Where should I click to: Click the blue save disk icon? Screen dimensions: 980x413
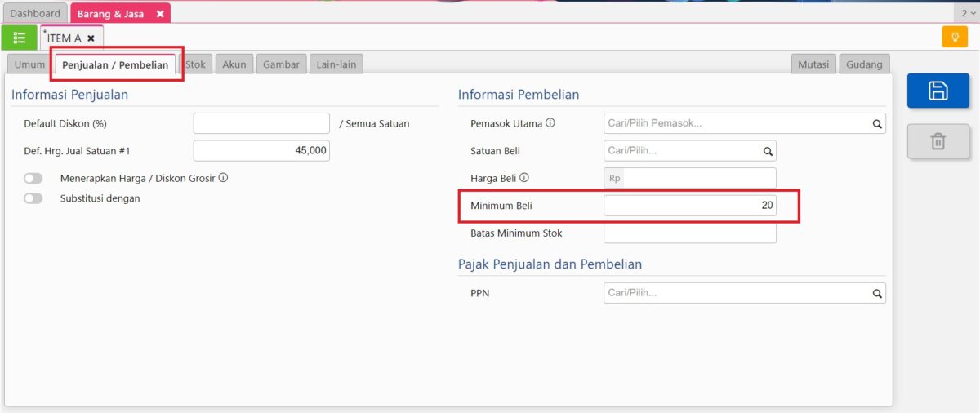(938, 91)
